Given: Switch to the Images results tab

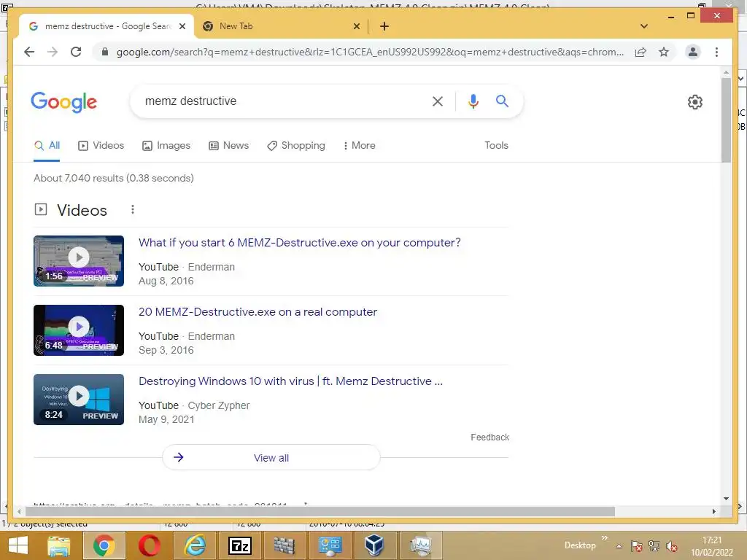Looking at the screenshot, I should tap(166, 146).
